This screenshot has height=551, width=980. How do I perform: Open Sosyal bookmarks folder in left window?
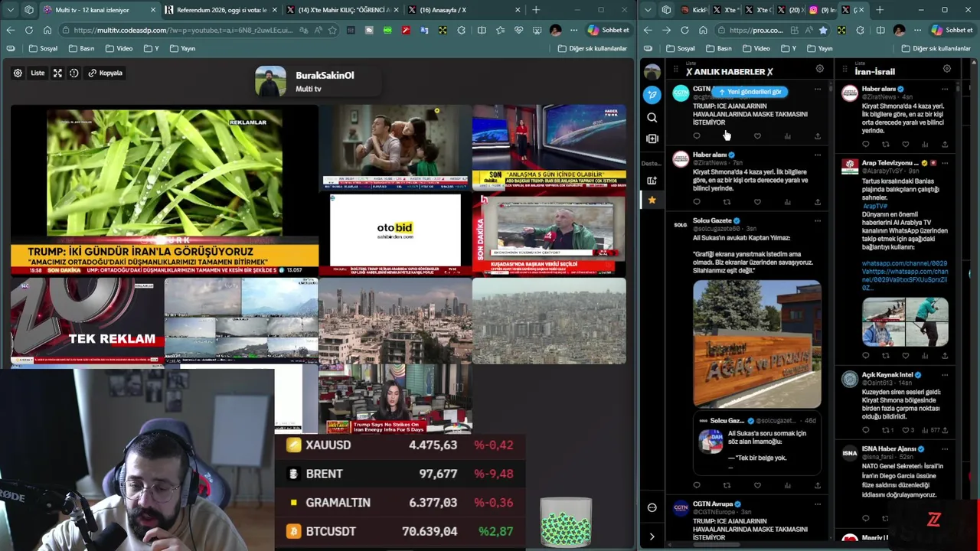(44, 48)
